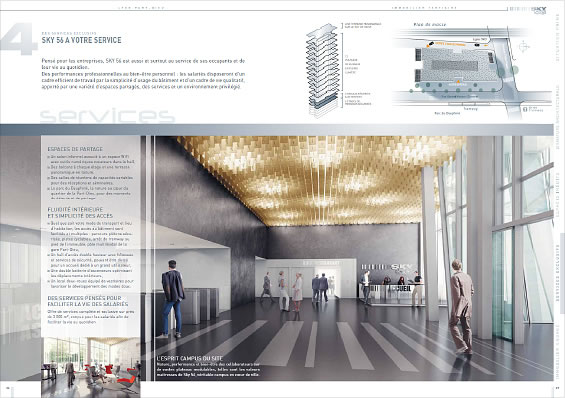This screenshot has width=565, height=398.
Task: Click the Parc du Dauphiné map label
Action: (x=447, y=113)
